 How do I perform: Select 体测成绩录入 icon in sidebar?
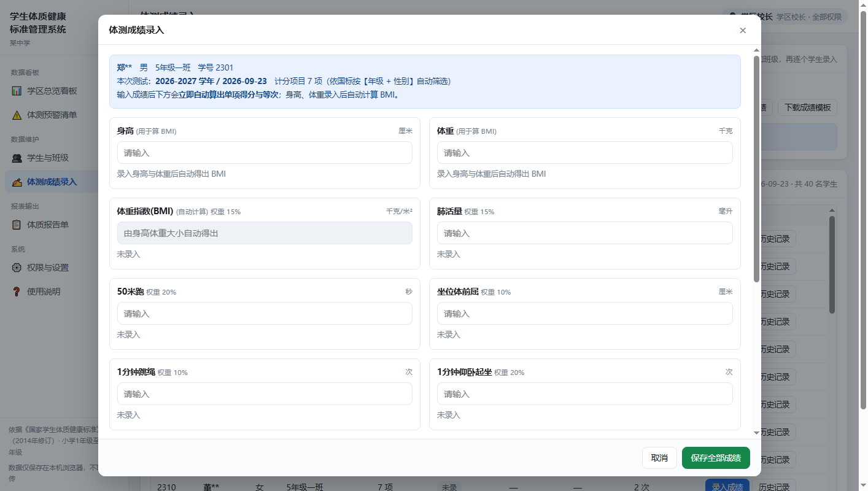pos(17,182)
